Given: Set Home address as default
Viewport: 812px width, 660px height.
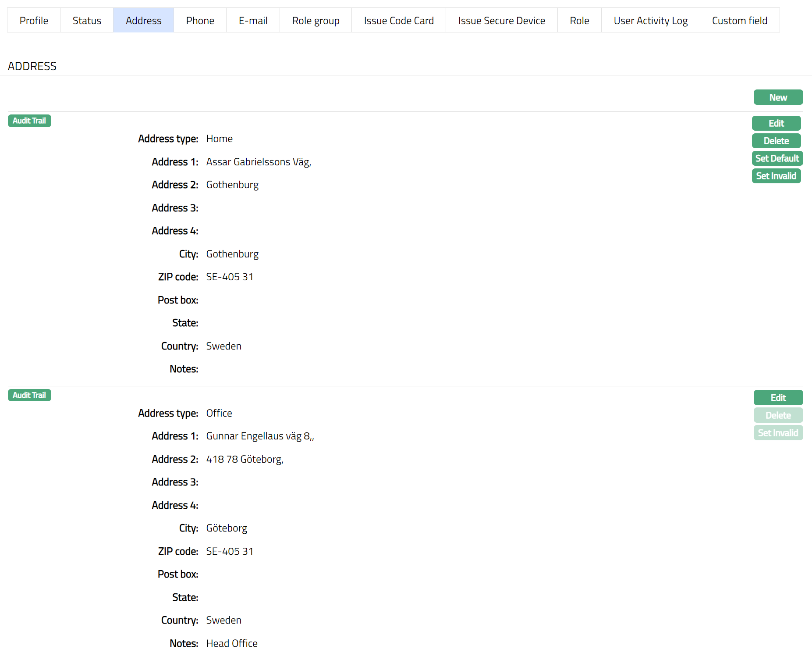Looking at the screenshot, I should coord(777,158).
